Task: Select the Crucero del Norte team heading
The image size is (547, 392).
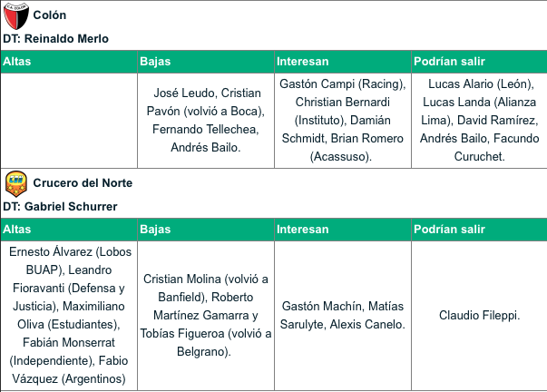Action: pyautogui.click(x=83, y=183)
